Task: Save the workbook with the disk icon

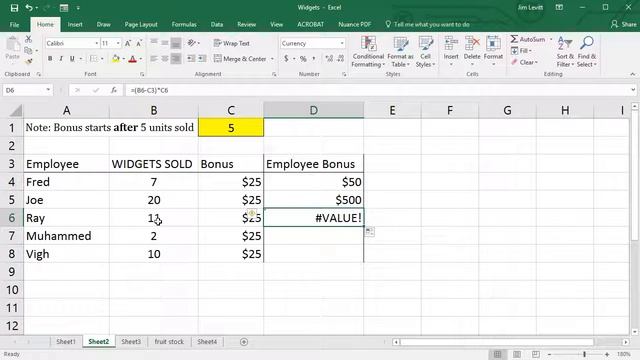Action: pyautogui.click(x=14, y=8)
